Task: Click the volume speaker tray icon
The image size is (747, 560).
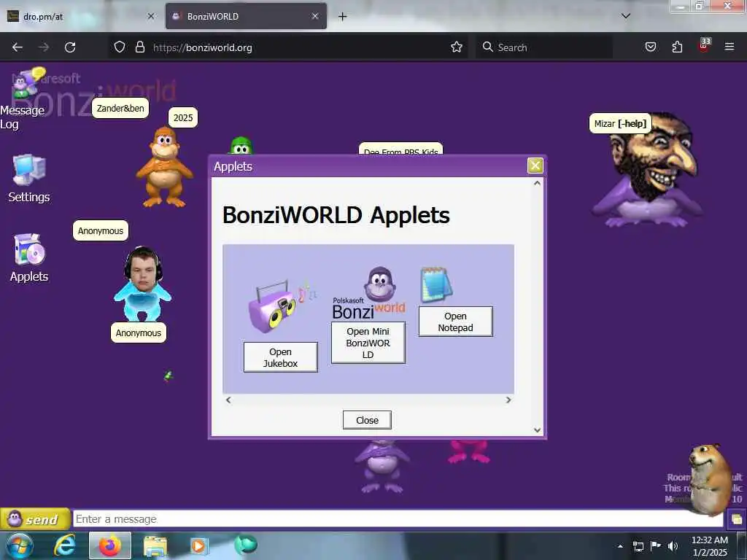Action: (x=673, y=546)
